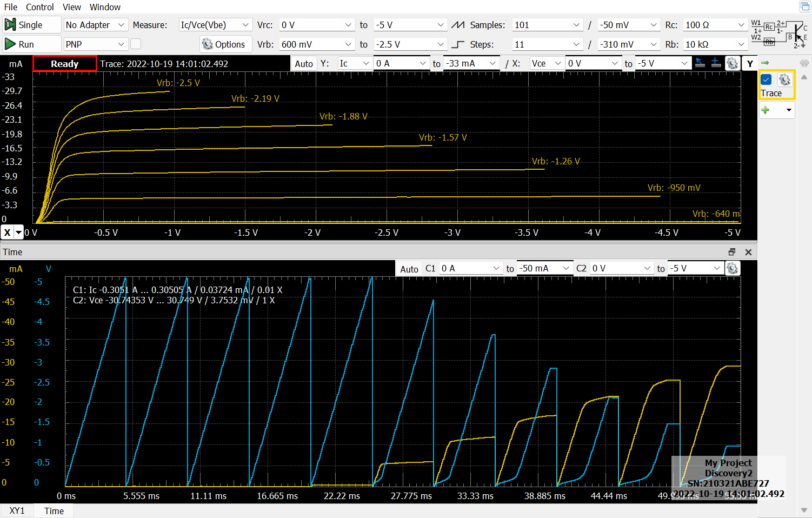Open the Vrc end -5 V dropdown
Image resolution: width=812 pixels, height=518 pixels.
coord(410,25)
